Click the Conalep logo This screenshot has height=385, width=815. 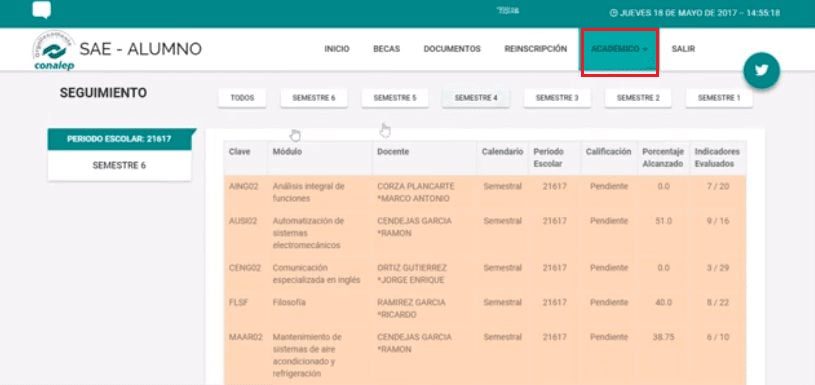click(54, 50)
